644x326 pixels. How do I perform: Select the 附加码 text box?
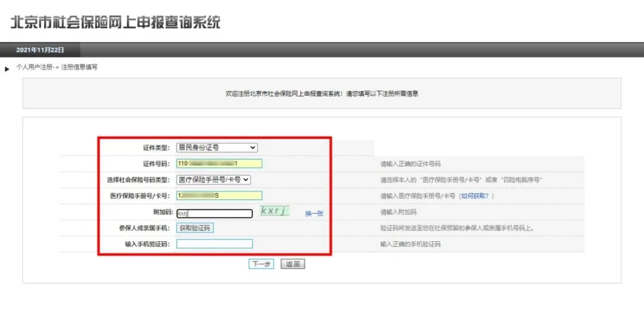214,213
